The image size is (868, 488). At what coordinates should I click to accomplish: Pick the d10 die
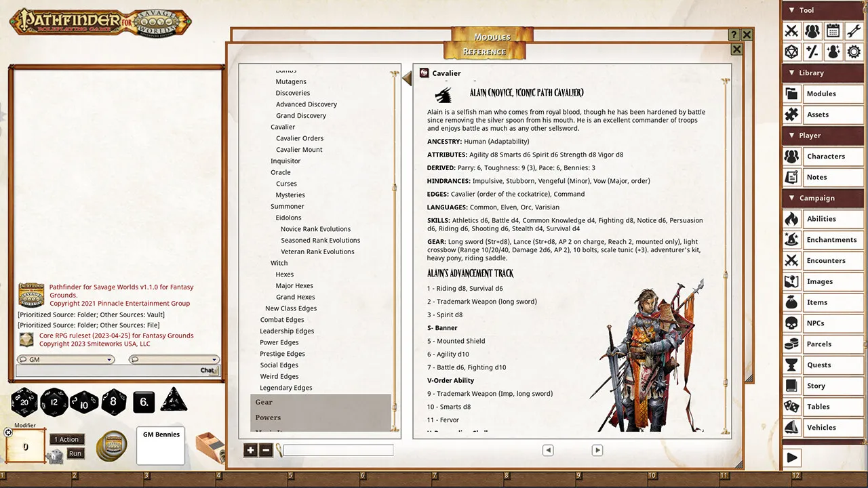point(84,402)
